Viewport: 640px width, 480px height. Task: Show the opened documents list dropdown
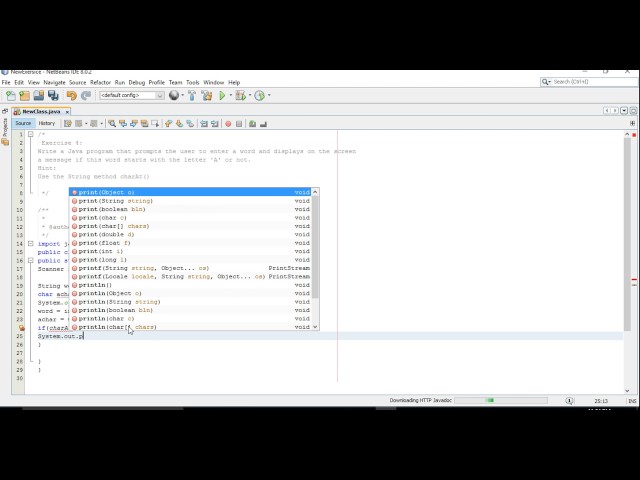pos(624,111)
